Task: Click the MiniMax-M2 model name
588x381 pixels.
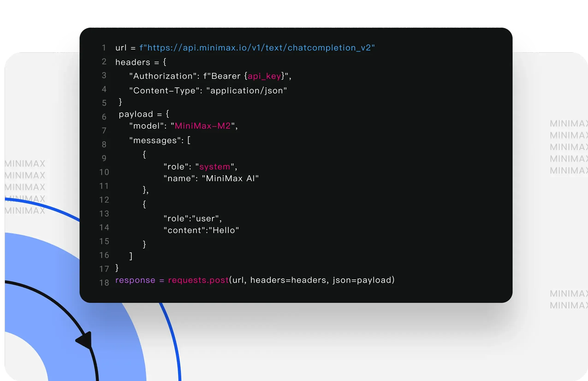Action: tap(203, 126)
